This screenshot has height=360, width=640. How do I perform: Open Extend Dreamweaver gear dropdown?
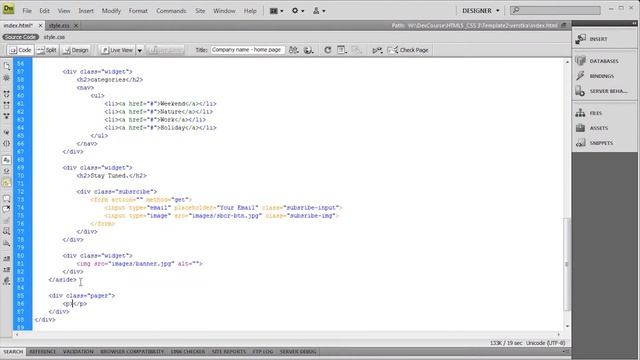pos(298,11)
